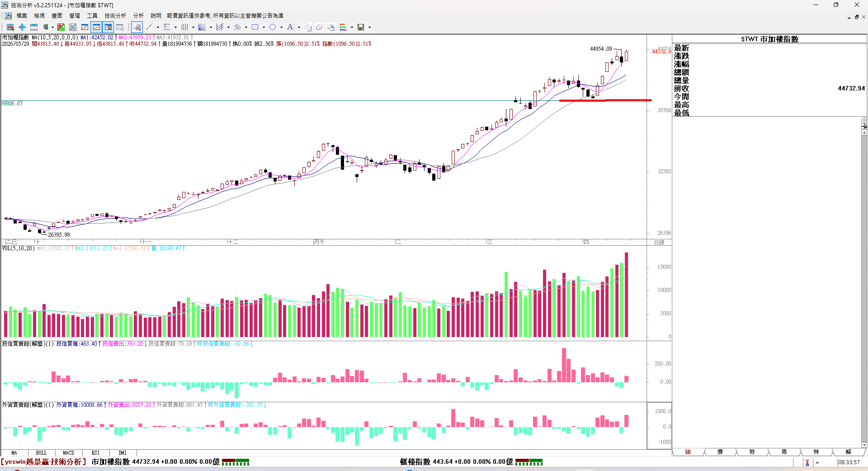Open the 管理 menu
The height and width of the screenshot is (471, 868).
point(75,15)
